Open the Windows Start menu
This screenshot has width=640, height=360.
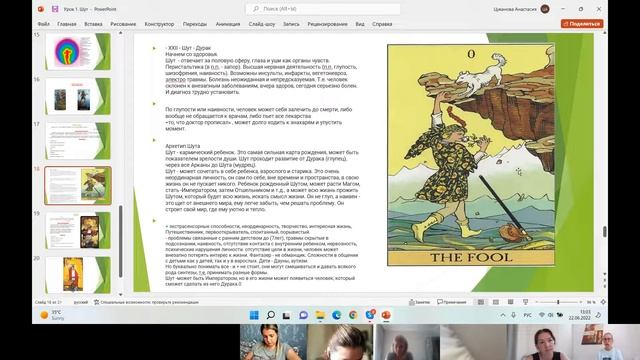pos(254,315)
